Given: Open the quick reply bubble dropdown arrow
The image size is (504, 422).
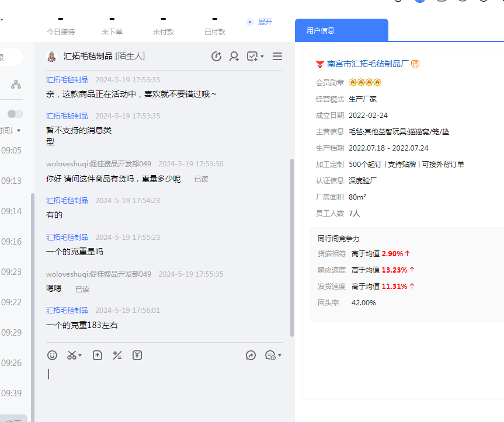Looking at the screenshot, I should (280, 355).
